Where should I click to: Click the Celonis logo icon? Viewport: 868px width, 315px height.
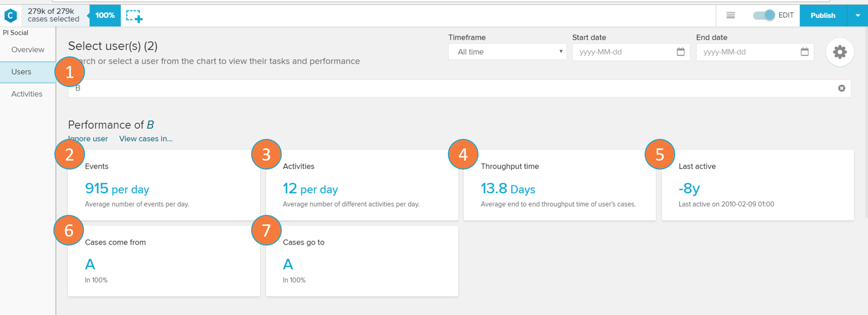[11, 16]
